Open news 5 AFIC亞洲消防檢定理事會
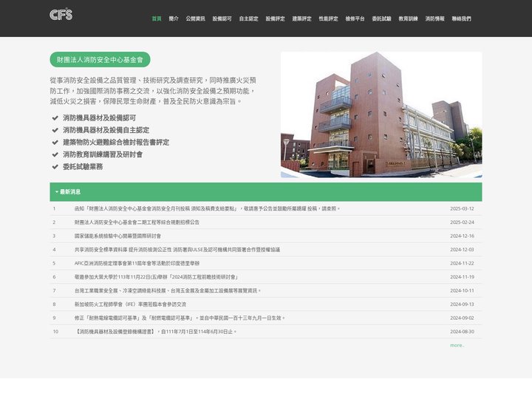 click(x=137, y=263)
